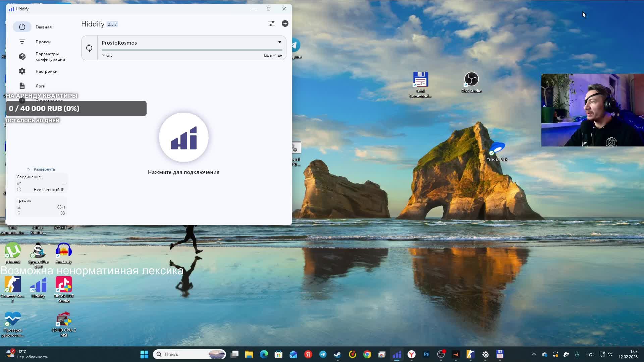The height and width of the screenshot is (362, 644).
Task: Click the Неизвестный IP info text
Action: (49, 190)
